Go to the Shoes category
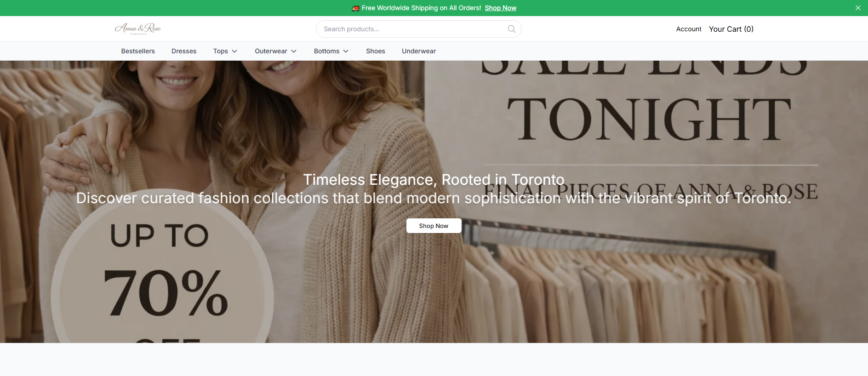The image size is (868, 376). click(x=376, y=51)
